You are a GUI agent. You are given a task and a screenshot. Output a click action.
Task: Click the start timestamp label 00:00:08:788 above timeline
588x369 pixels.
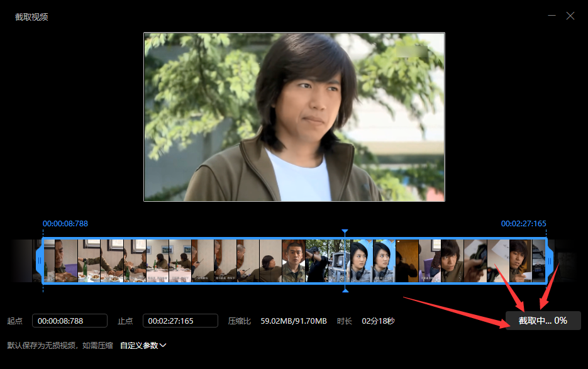tap(65, 224)
